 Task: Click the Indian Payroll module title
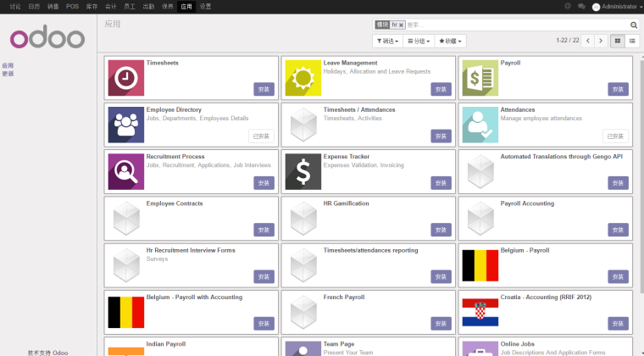tap(166, 343)
